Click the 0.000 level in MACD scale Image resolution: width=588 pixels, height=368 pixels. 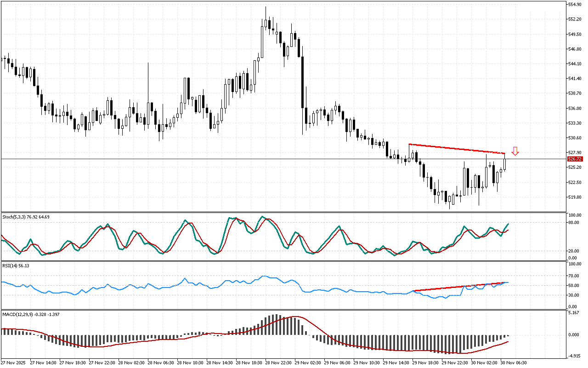point(574,334)
